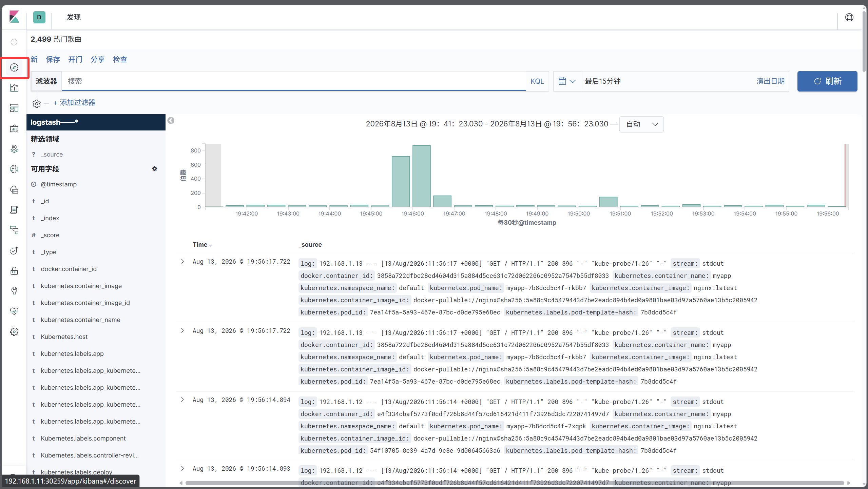Click the histogram bar near 19:50:30
The height and width of the screenshot is (489, 868).
608,202
